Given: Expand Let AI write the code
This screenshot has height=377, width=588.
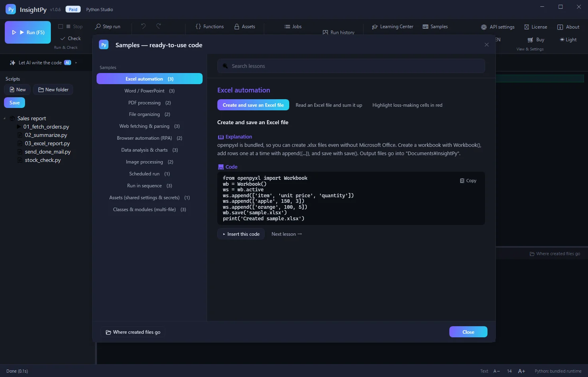Looking at the screenshot, I should [x=44, y=63].
